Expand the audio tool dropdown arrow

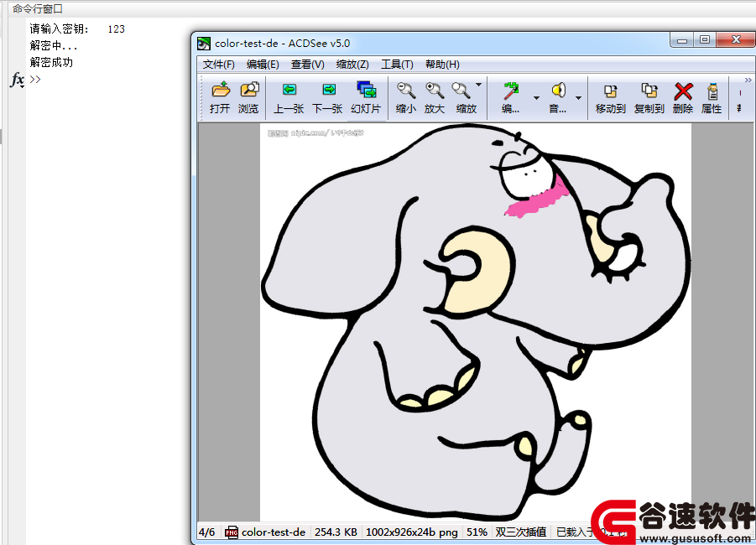click(x=579, y=98)
